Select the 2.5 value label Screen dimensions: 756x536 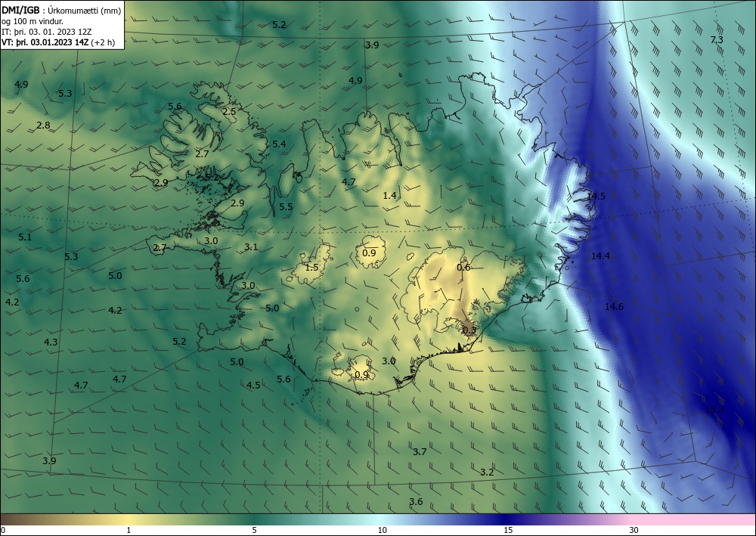229,111
